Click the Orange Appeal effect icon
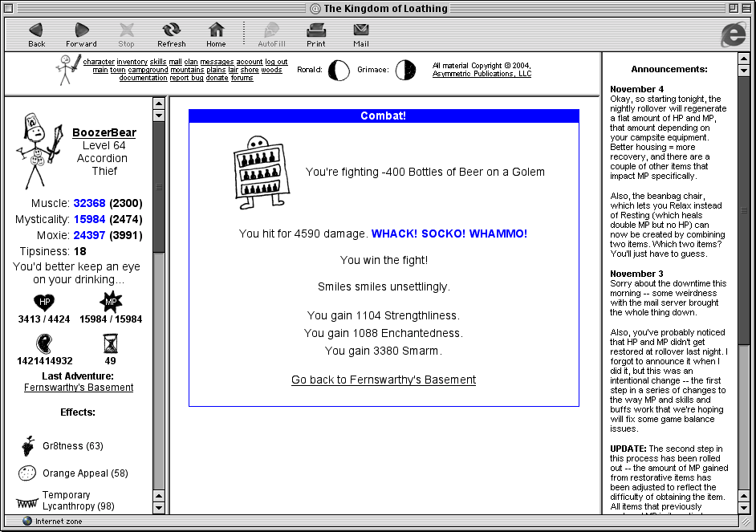 tap(27, 473)
